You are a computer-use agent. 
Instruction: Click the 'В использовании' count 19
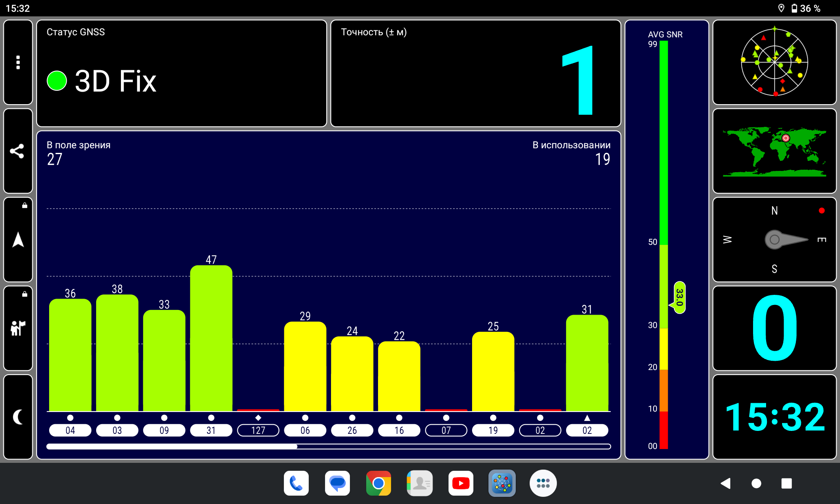pyautogui.click(x=603, y=159)
